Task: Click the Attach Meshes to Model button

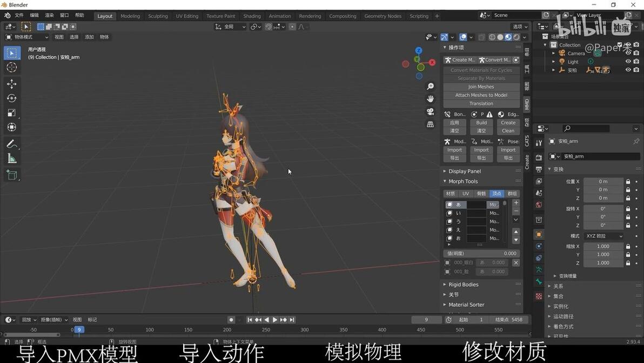Action: point(481,95)
